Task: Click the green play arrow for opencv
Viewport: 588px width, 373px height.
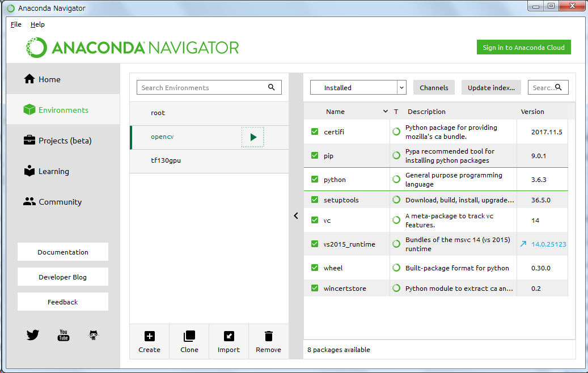Action: [x=253, y=137]
